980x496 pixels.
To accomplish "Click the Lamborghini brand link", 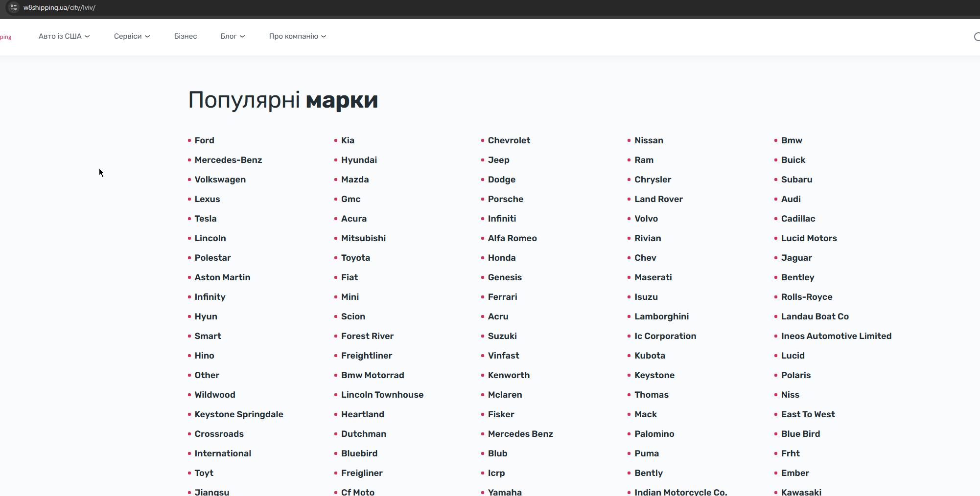I will pyautogui.click(x=662, y=316).
